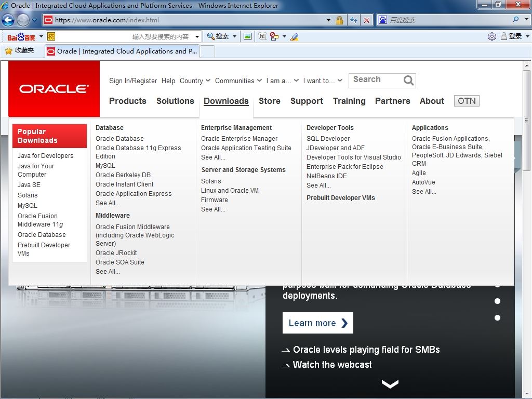Open Java for Developers download link

(x=46, y=156)
